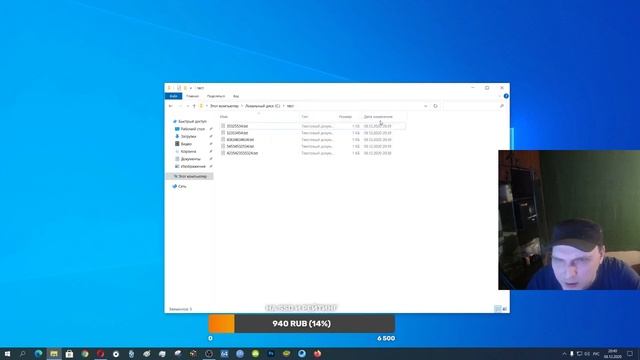Open Изображения in sidebar
Screen dimensions: 640x360
(x=193, y=167)
